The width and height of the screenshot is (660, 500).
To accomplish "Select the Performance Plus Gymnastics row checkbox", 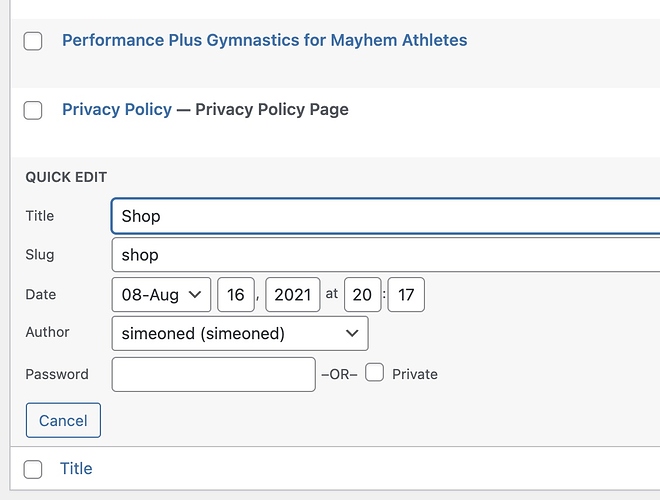I will [33, 41].
